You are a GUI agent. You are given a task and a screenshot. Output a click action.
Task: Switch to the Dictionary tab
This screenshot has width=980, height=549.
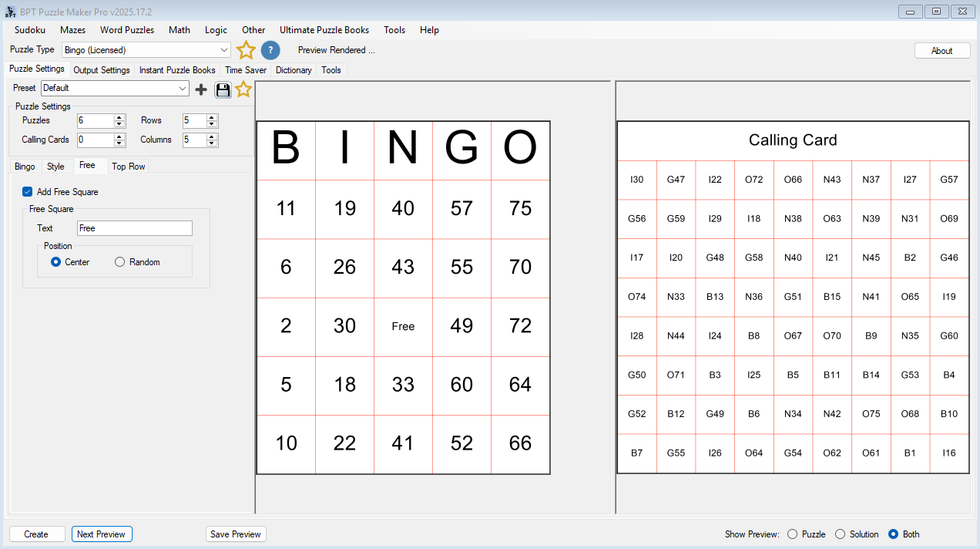(294, 69)
